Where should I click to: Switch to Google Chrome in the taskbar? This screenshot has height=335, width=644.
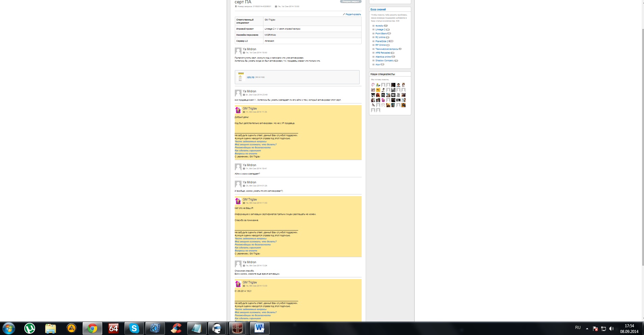[x=92, y=328]
